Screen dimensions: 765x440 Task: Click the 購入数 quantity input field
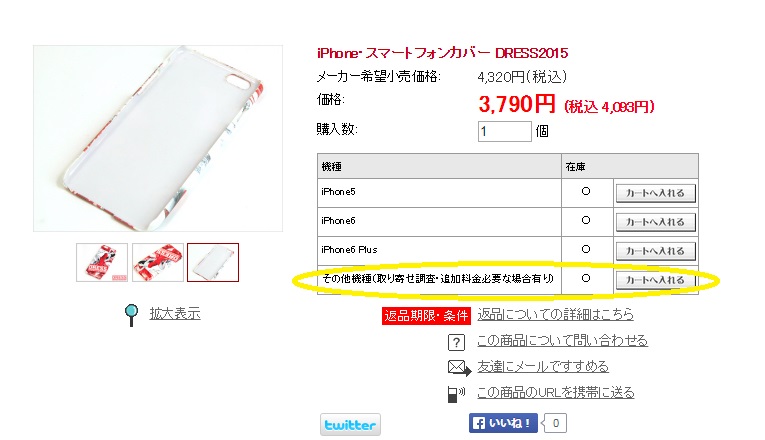tap(504, 131)
